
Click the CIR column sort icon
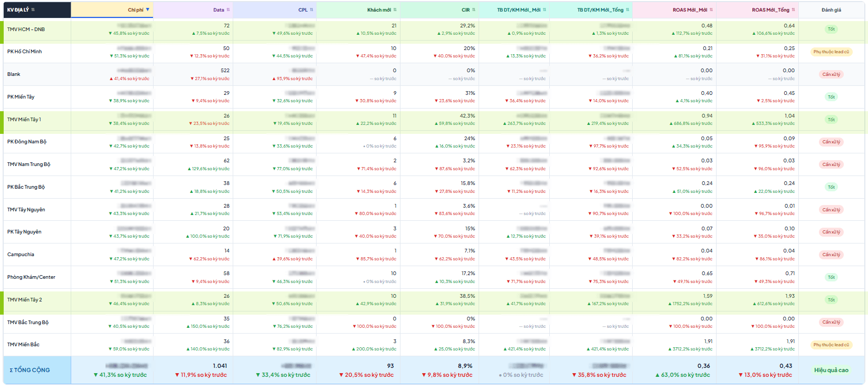[x=474, y=10]
